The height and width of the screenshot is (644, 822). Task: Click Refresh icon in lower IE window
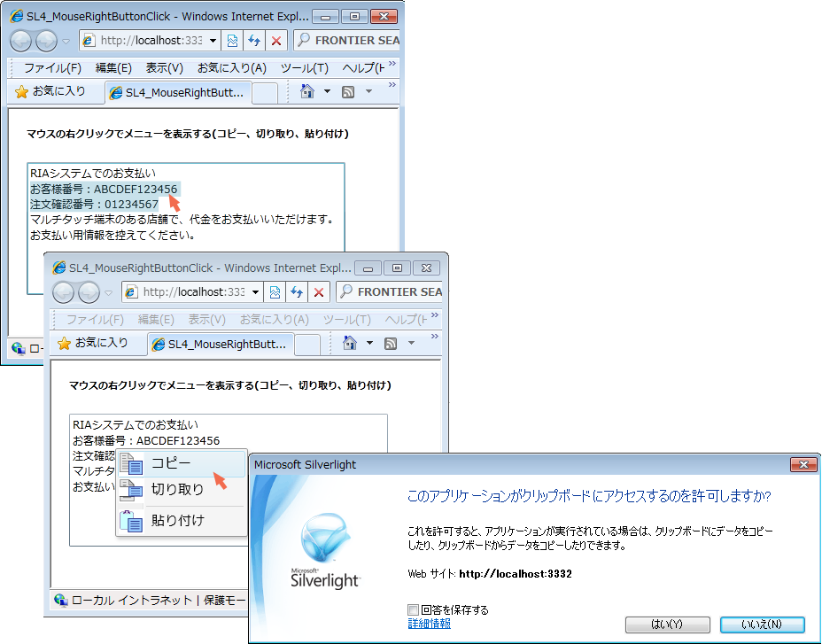[297, 292]
